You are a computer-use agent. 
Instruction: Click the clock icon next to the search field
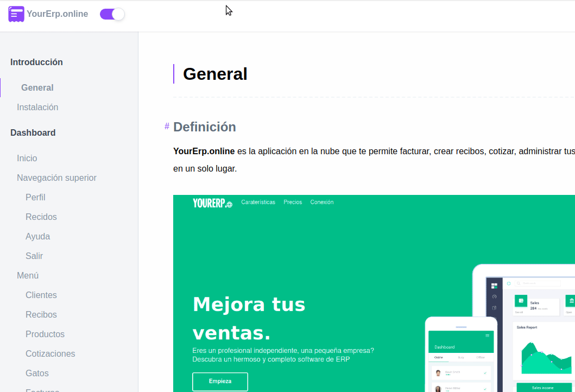[x=509, y=283]
